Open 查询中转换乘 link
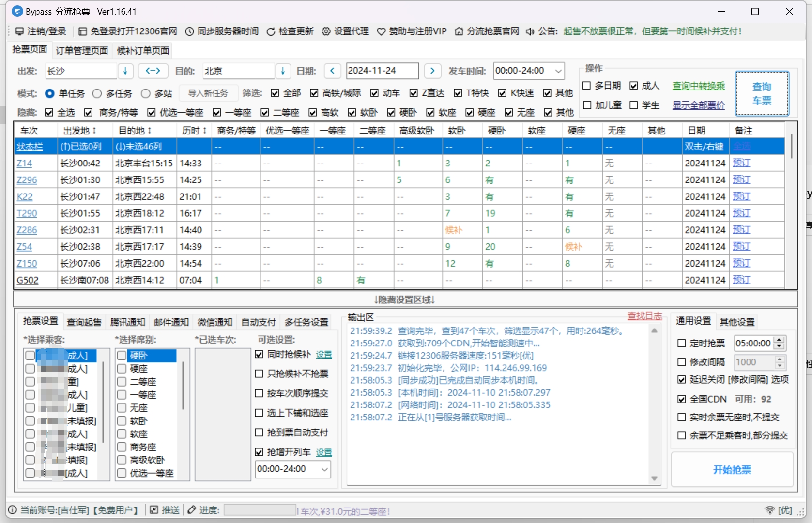This screenshot has width=812, height=523. [699, 86]
